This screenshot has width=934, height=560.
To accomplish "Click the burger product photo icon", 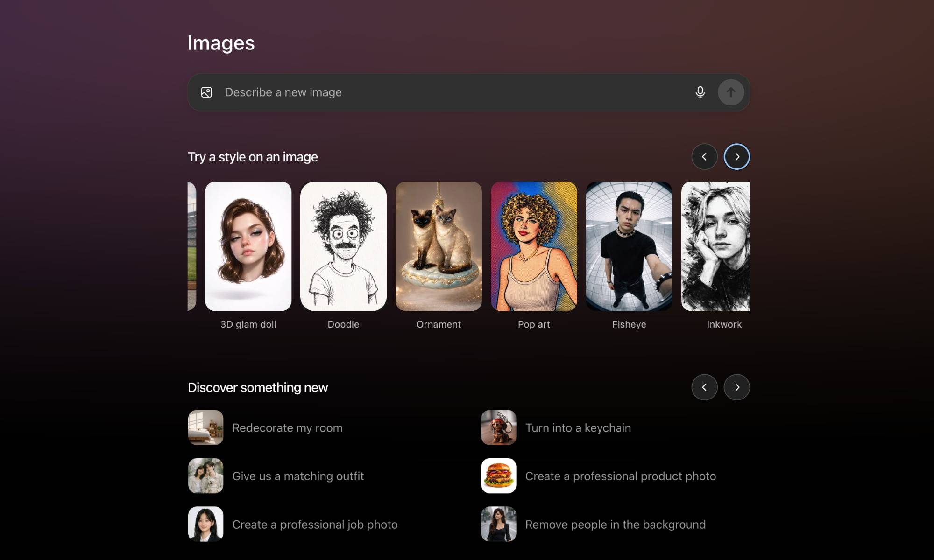I will tap(499, 476).
